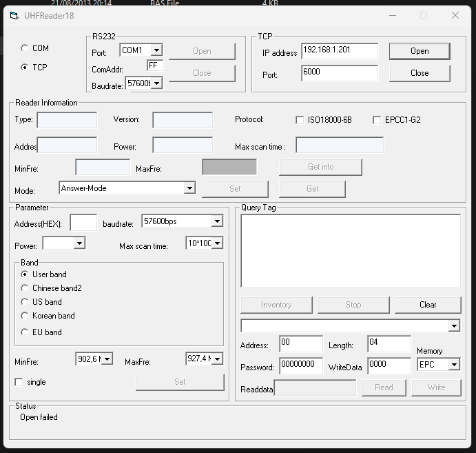Close the UHFReader18 window
Image resolution: width=476 pixels, height=453 pixels.
click(x=455, y=15)
